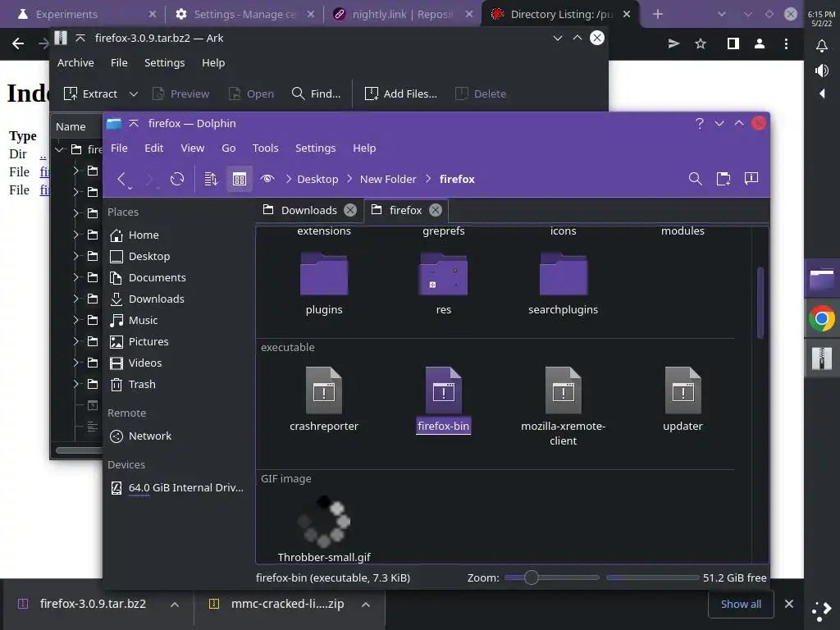Viewport: 840px width, 630px height.
Task: Collapse top fire folder in Ark tree
Action: tap(59, 149)
